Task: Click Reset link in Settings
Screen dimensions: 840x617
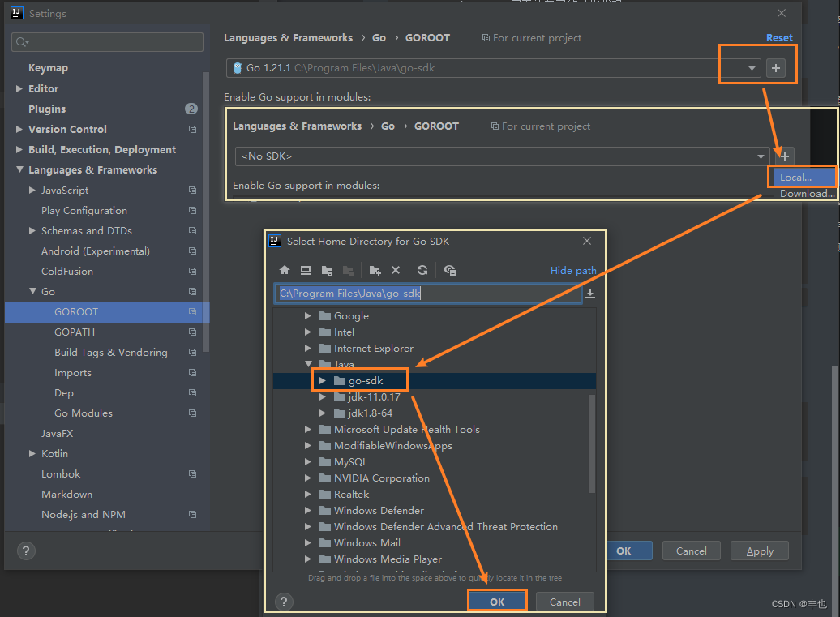Action: 779,38
